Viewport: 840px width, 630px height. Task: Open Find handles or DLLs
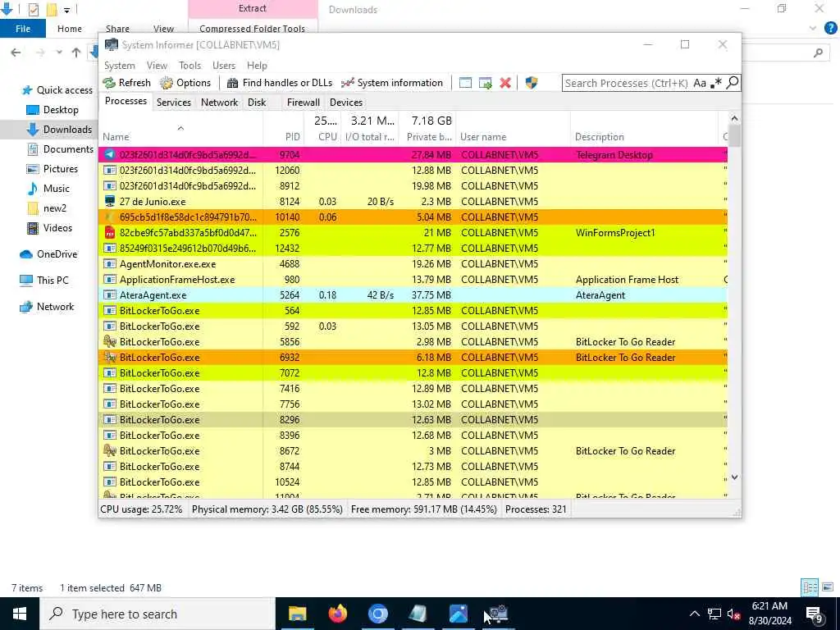280,83
